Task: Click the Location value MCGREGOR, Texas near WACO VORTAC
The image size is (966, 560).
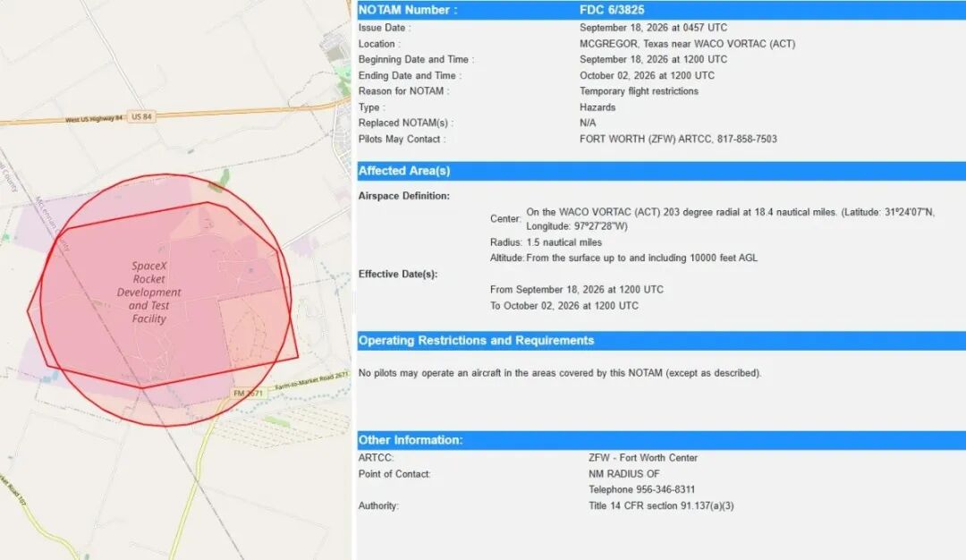Action: (x=687, y=44)
